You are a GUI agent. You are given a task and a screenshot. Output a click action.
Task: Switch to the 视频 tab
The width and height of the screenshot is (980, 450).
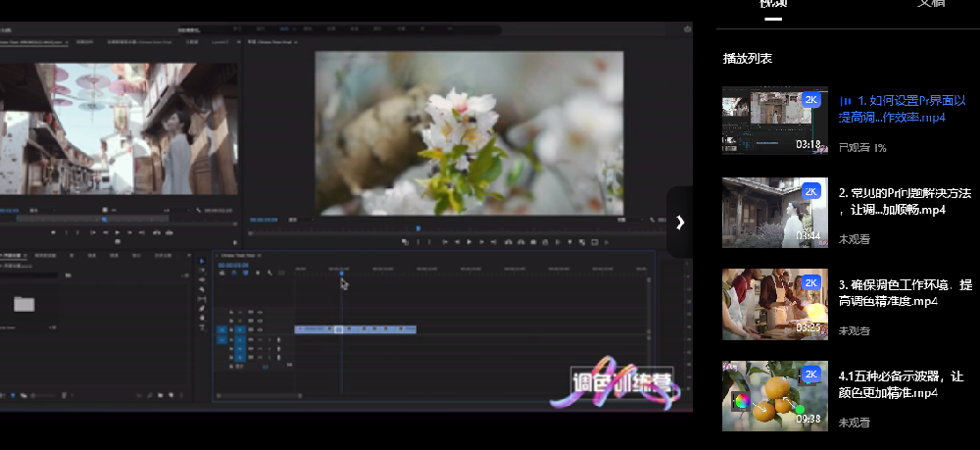click(773, 5)
